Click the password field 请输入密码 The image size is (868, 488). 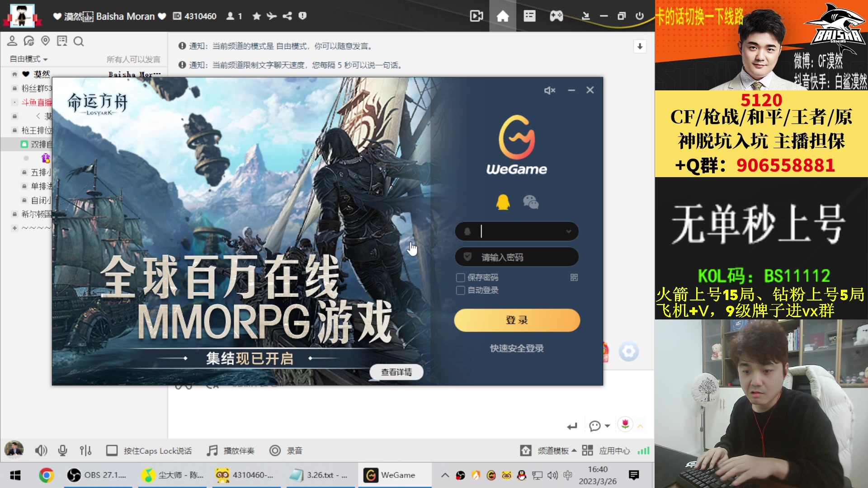point(517,257)
